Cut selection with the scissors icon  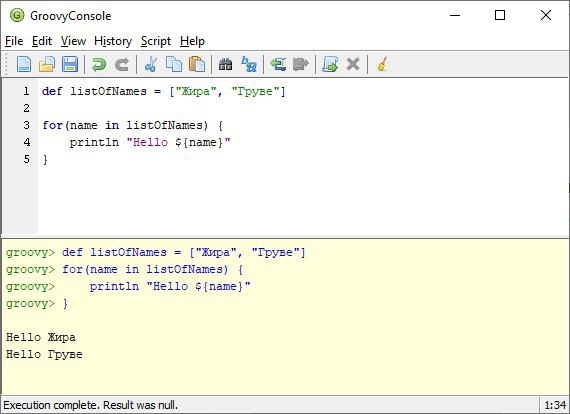[150, 65]
